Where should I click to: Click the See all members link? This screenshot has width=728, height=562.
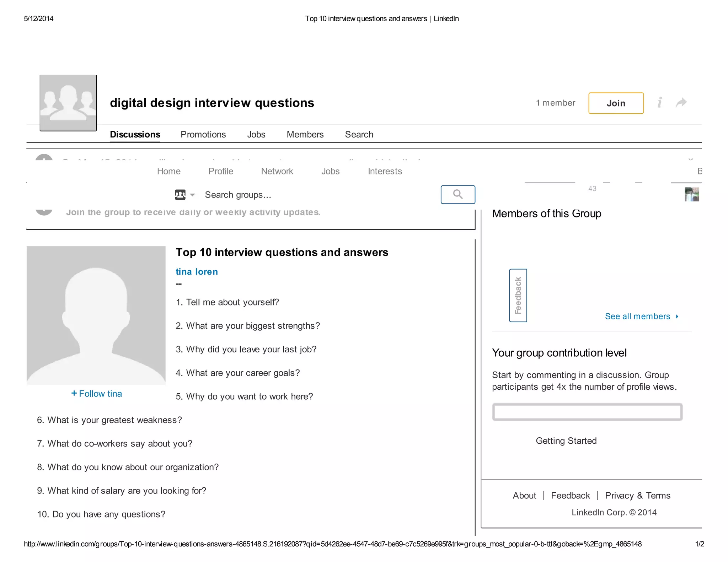click(x=637, y=316)
